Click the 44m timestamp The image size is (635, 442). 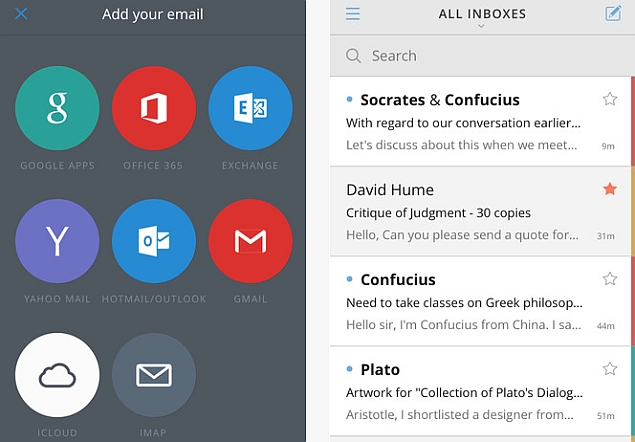(x=605, y=326)
